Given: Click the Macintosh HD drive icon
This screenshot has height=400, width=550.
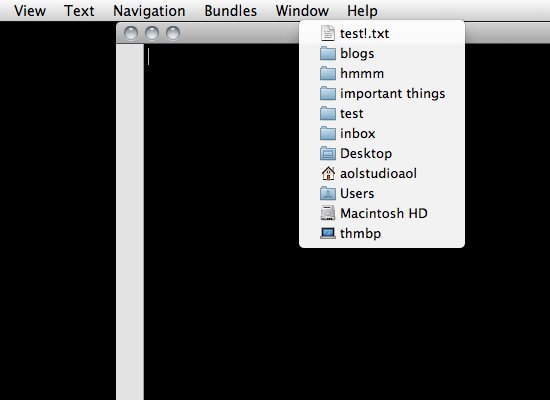Looking at the screenshot, I should click(x=328, y=213).
